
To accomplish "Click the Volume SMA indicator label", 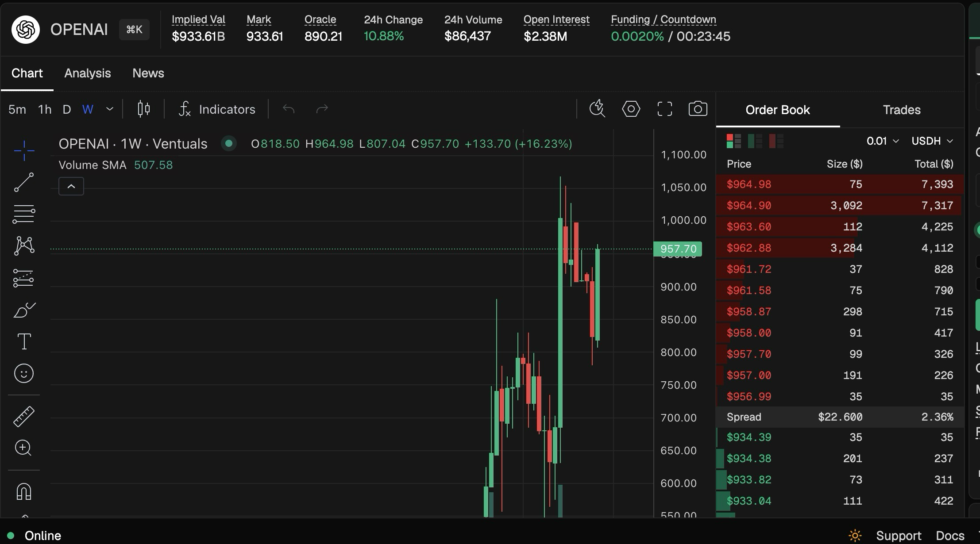I will coord(93,165).
